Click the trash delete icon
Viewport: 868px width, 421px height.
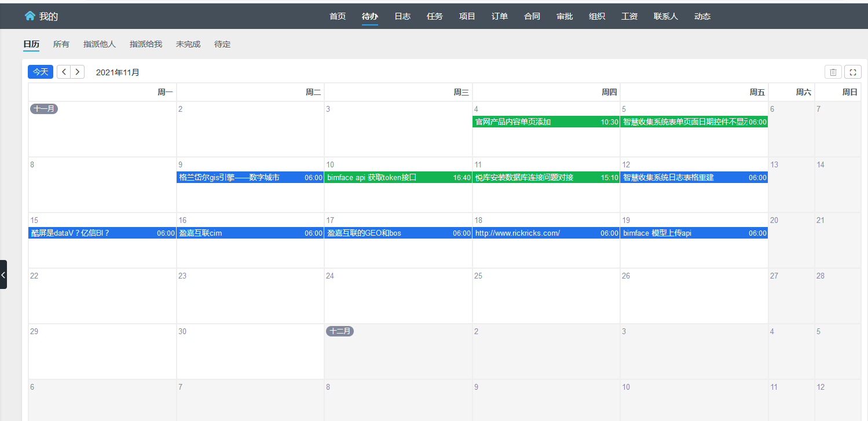pyautogui.click(x=833, y=72)
